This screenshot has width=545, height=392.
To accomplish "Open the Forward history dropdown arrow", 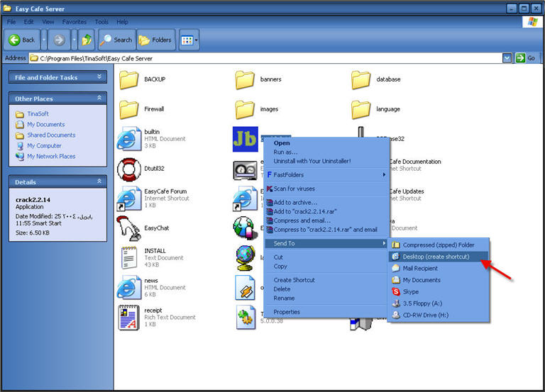I will click(x=74, y=40).
